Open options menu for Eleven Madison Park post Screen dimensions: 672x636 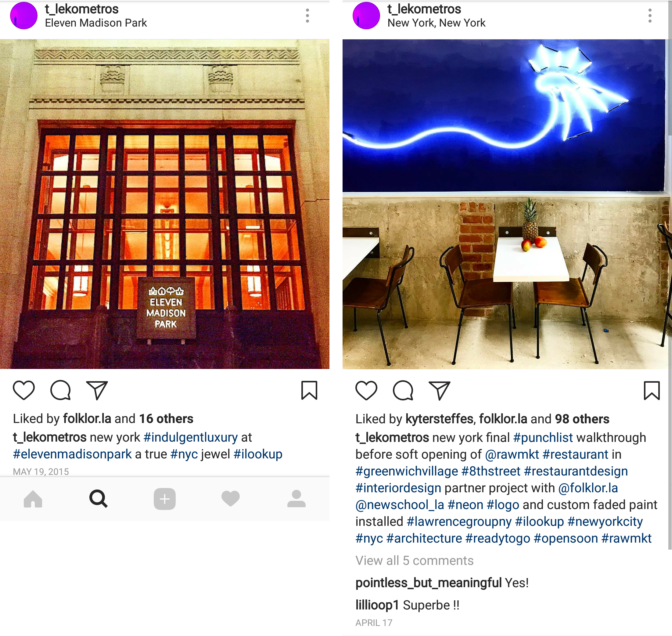tap(307, 16)
